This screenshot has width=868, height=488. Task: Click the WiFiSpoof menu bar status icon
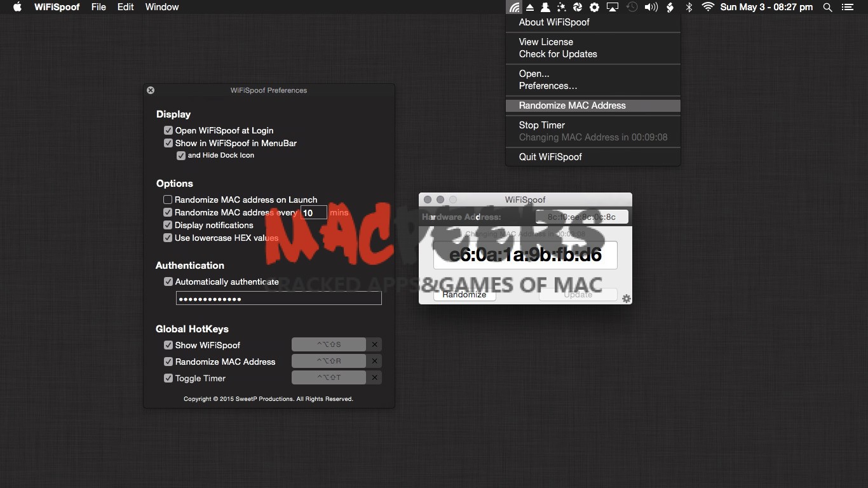click(x=515, y=7)
